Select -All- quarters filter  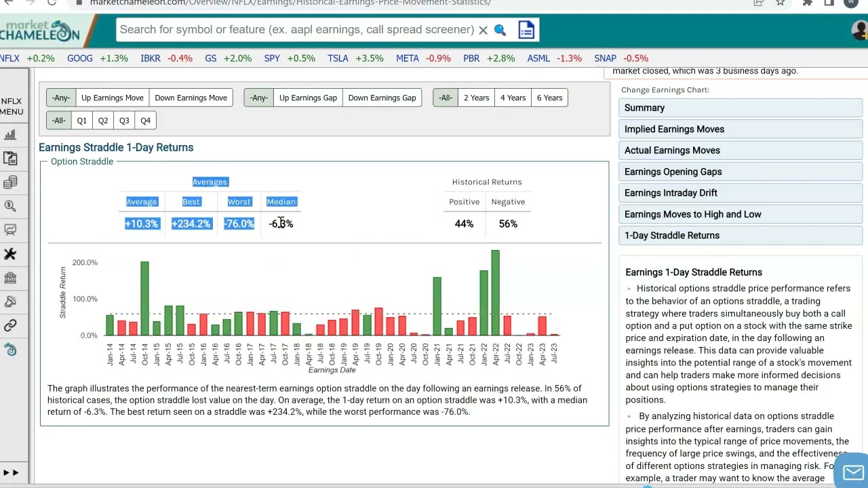(59, 121)
